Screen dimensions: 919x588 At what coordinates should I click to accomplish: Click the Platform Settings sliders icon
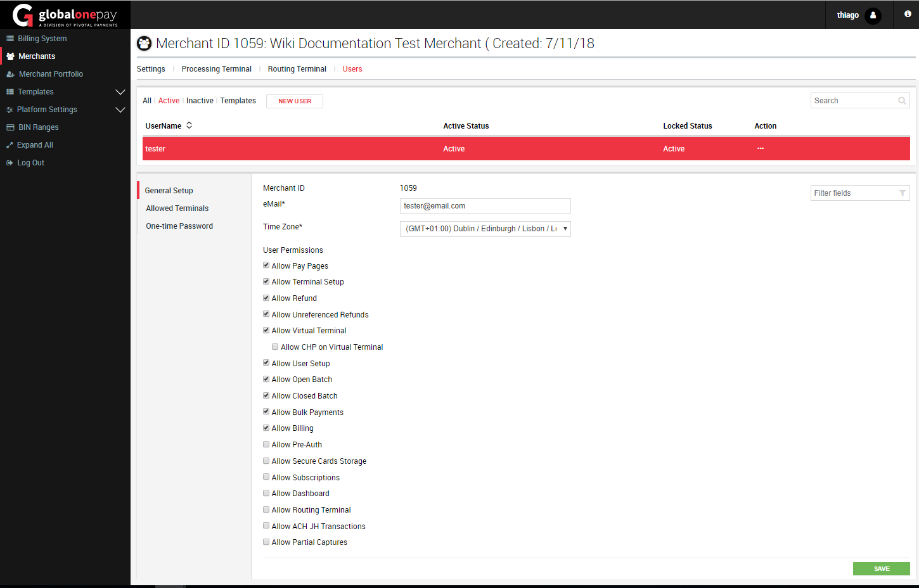pos(10,110)
